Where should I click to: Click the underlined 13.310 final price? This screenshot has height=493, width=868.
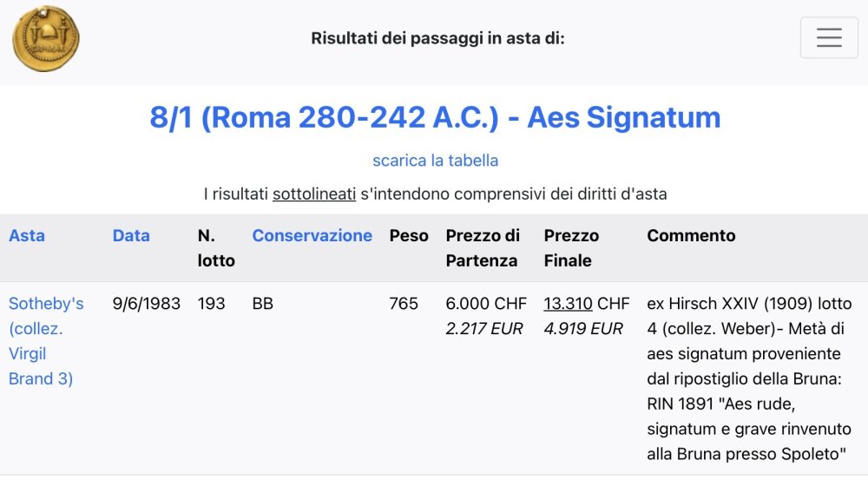pyautogui.click(x=568, y=304)
